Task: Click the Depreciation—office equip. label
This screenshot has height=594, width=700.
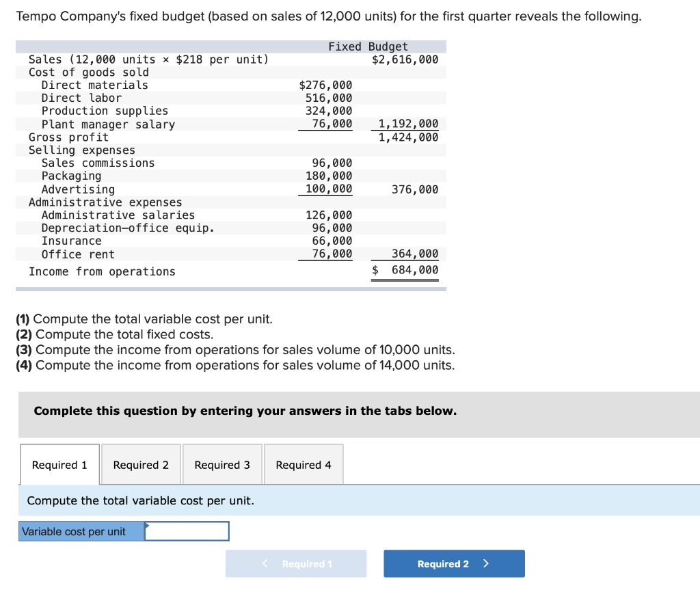Action: (128, 228)
